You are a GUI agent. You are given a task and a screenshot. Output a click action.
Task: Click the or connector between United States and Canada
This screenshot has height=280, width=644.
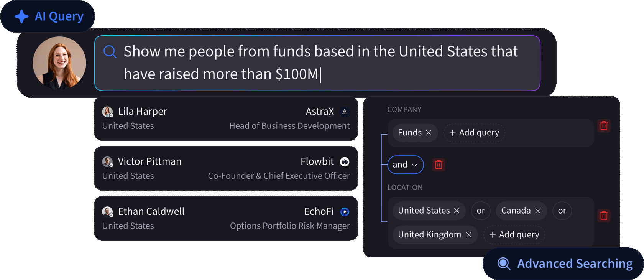point(481,211)
